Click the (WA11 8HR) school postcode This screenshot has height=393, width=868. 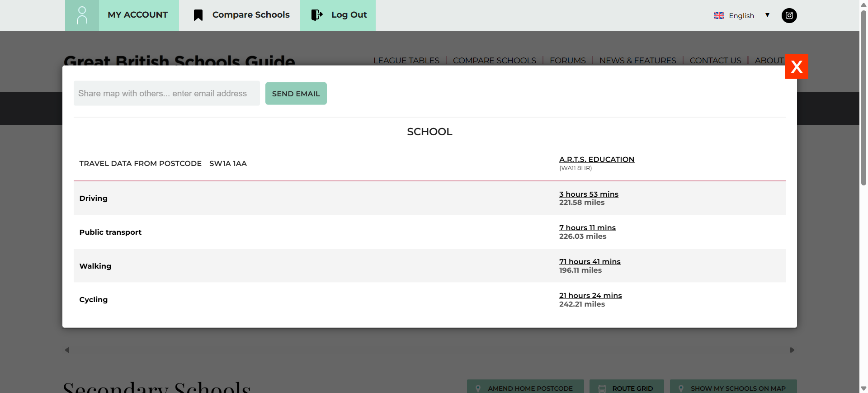coord(576,168)
